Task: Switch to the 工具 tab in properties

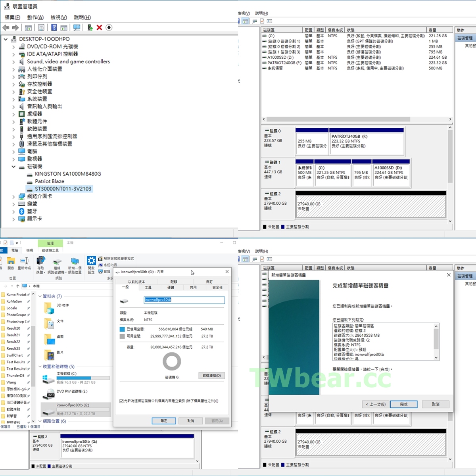Action: tap(148, 288)
